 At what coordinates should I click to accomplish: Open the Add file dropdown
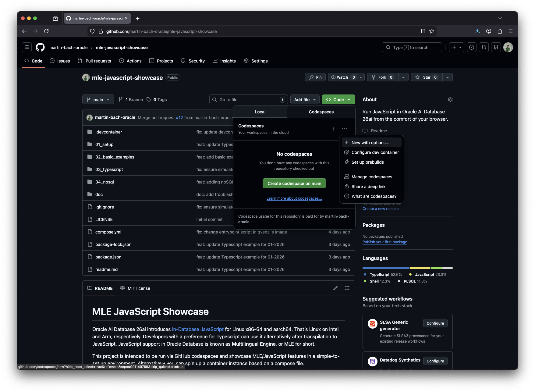pos(305,100)
